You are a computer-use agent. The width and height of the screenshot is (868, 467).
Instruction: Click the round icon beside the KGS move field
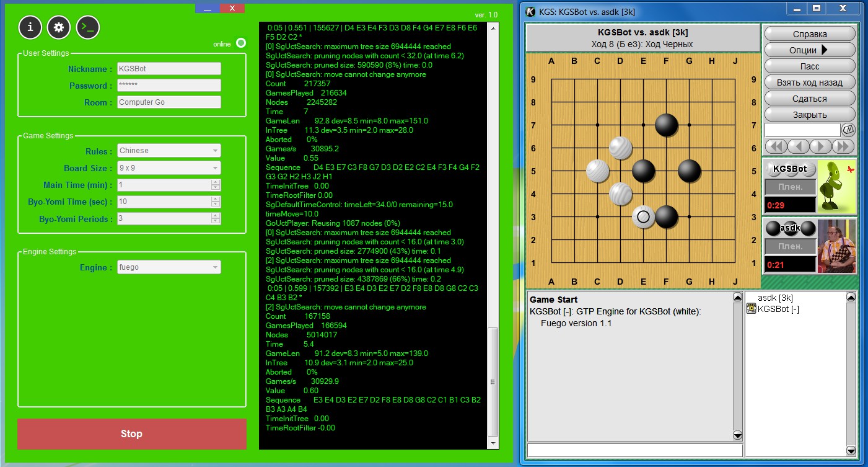click(x=848, y=130)
